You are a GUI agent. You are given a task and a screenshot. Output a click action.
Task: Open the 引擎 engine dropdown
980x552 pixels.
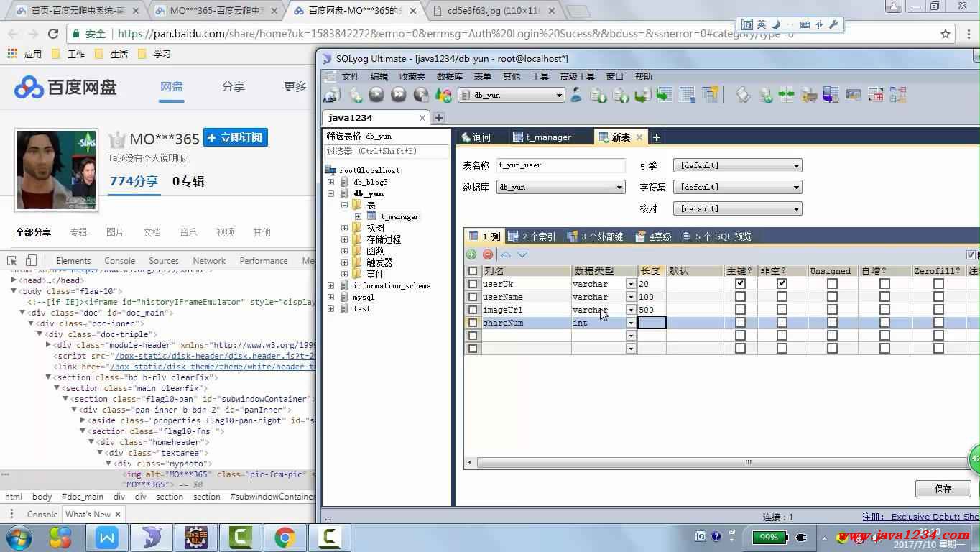click(x=737, y=165)
